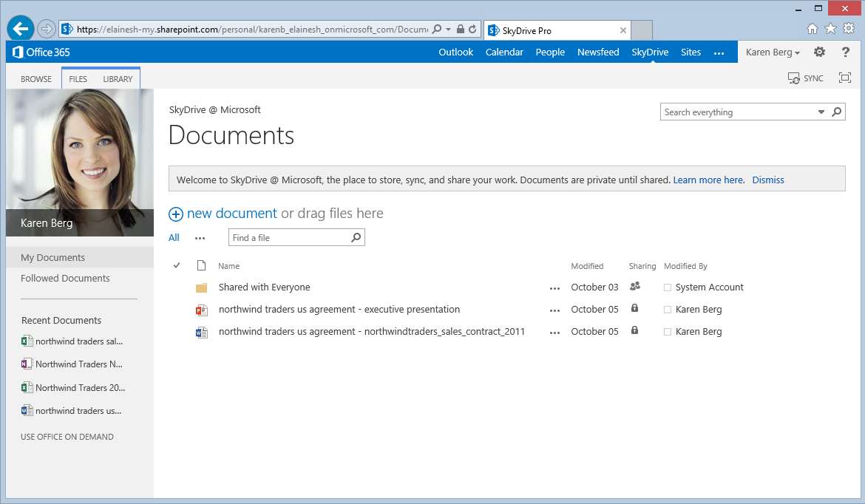Open the browser home icon

click(812, 29)
